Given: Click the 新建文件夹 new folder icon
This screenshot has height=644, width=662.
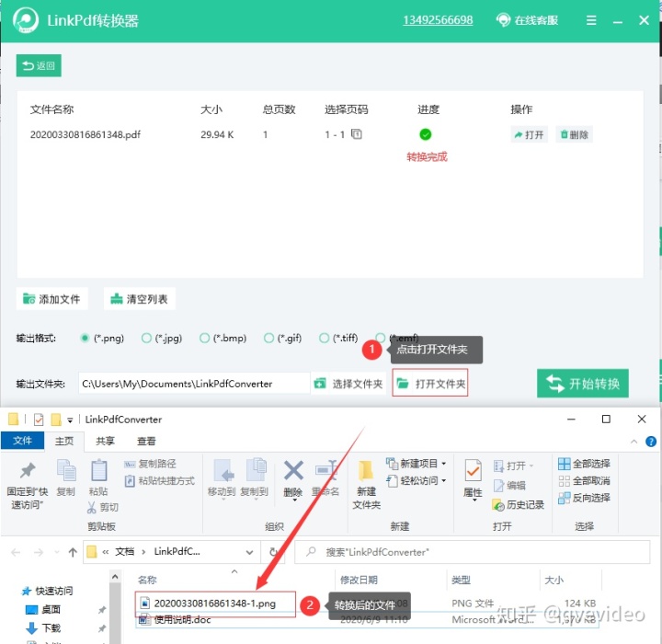Looking at the screenshot, I should 366,471.
